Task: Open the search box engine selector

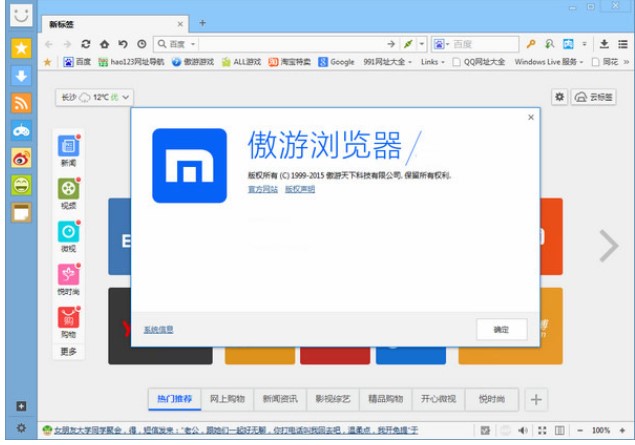Action: point(441,44)
